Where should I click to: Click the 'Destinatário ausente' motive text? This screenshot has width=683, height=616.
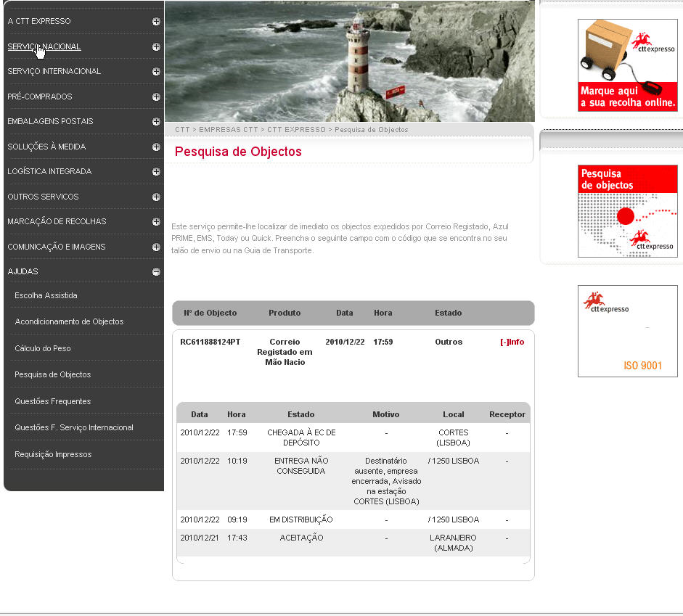click(386, 481)
